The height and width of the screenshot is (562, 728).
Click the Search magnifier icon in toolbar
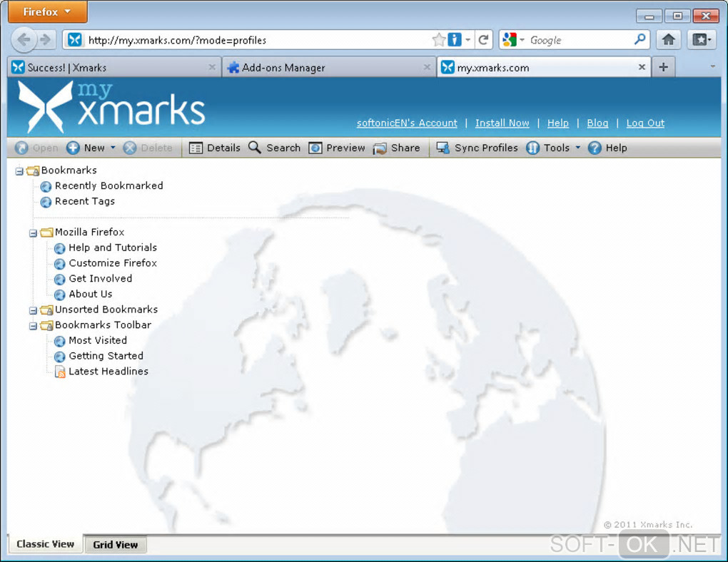pyautogui.click(x=254, y=147)
